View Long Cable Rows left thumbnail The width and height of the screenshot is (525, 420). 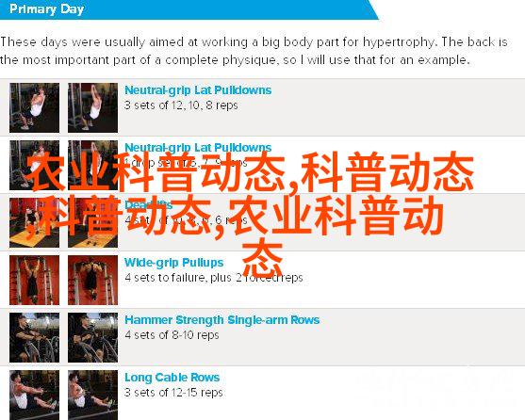(x=35, y=395)
